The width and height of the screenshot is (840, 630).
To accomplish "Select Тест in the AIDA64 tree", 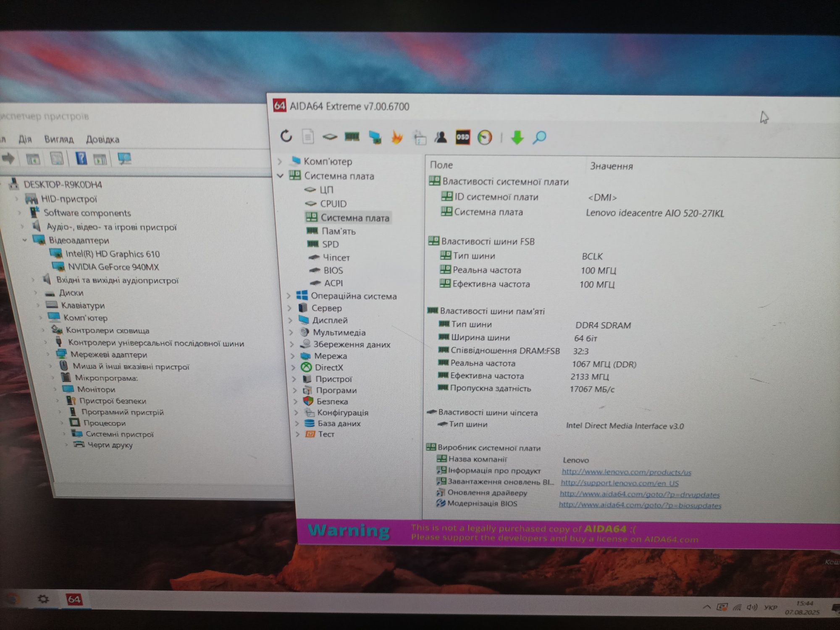I will pyautogui.click(x=326, y=434).
